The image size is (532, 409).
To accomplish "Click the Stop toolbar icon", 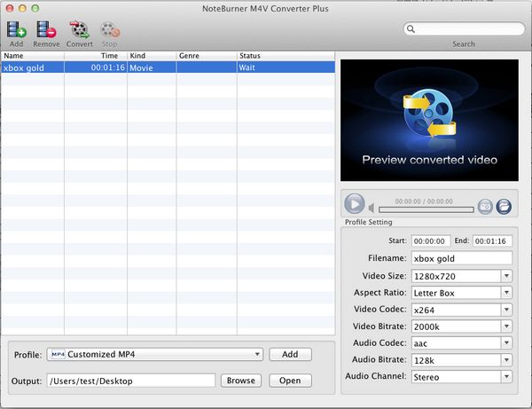I will coord(110,30).
